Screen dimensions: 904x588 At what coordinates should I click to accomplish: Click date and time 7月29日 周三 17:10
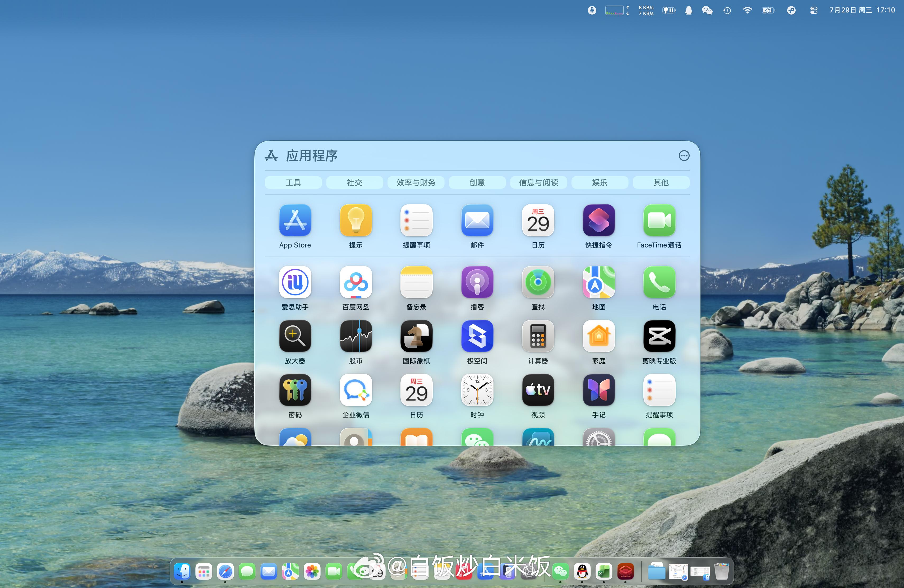(862, 10)
